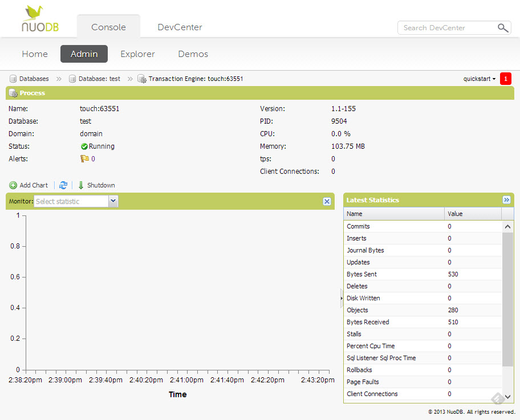Screen dimensions: 520x420
Task: Select the Percent Cpu Time row
Action: (423, 346)
